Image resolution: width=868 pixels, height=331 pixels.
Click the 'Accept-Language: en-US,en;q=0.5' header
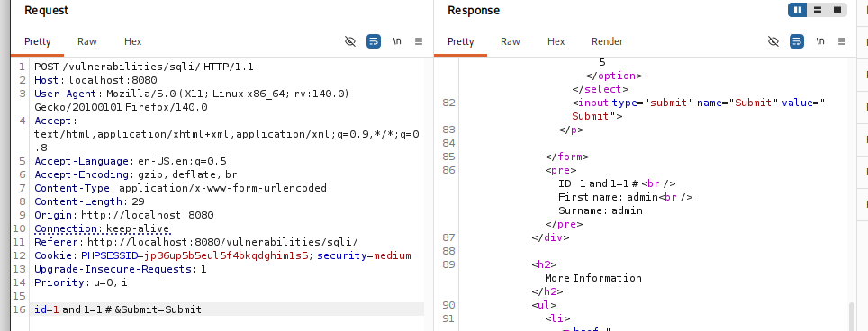[130, 161]
